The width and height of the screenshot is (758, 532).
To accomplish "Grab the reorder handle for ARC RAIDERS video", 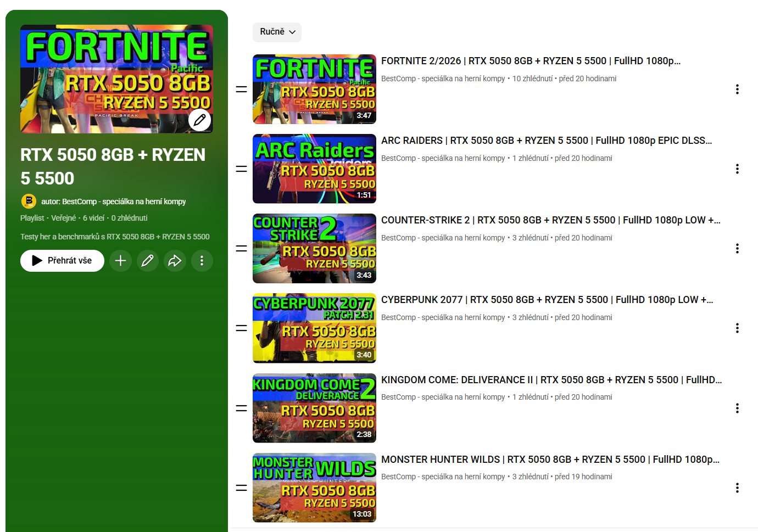I will click(241, 169).
